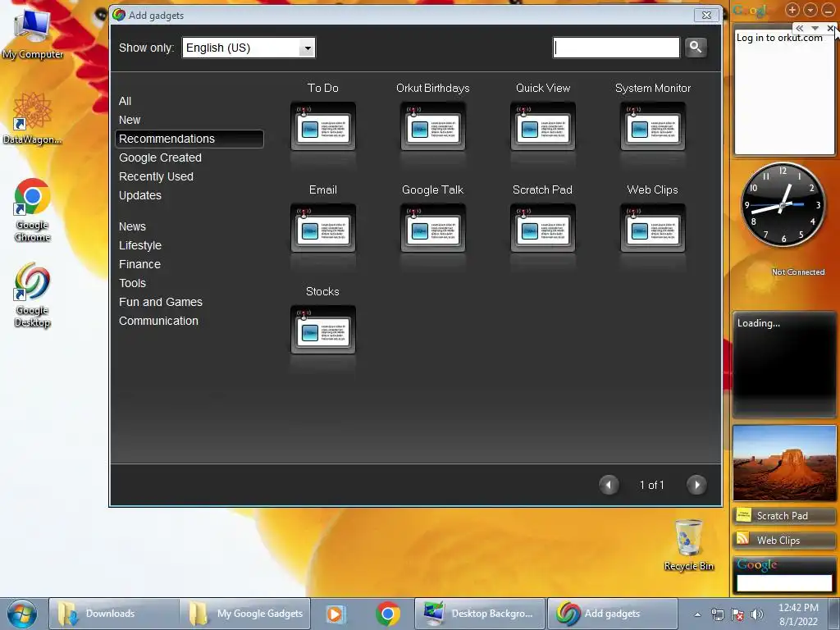
Task: Click the sidebar add gadget plus icon
Action: tap(792, 10)
